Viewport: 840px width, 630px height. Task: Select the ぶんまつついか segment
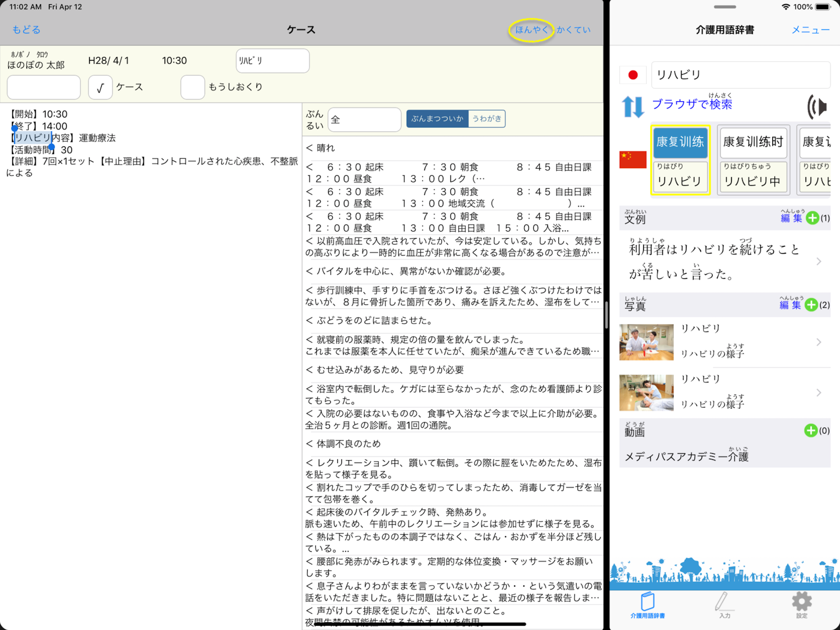[437, 119]
